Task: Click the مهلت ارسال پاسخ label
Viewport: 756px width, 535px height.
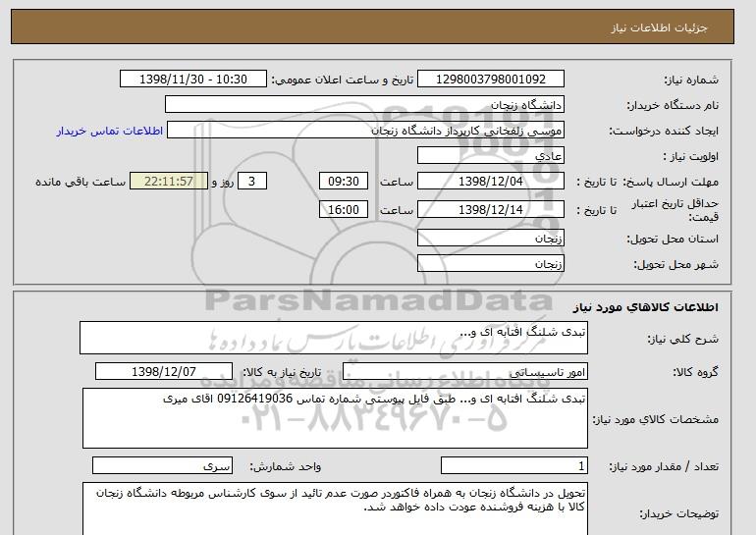Action: 671,182
